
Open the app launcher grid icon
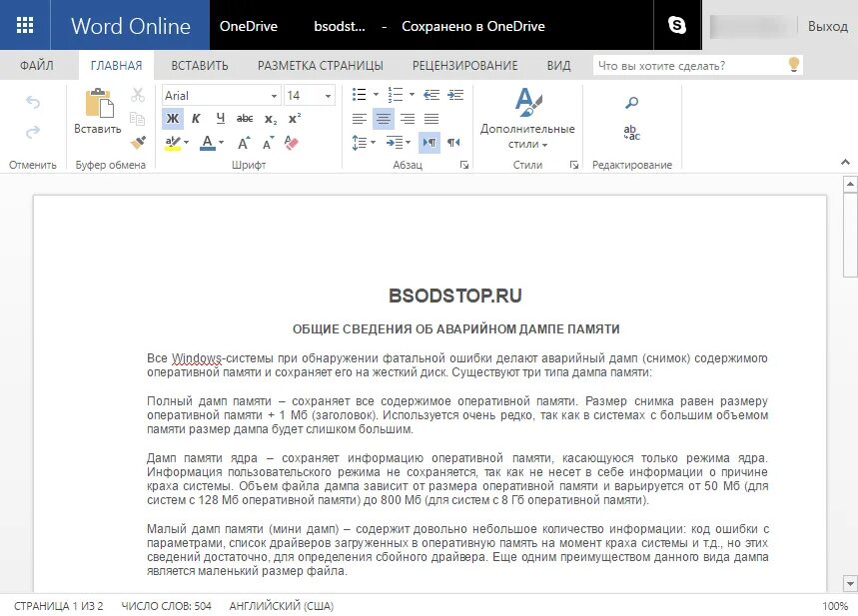25,25
